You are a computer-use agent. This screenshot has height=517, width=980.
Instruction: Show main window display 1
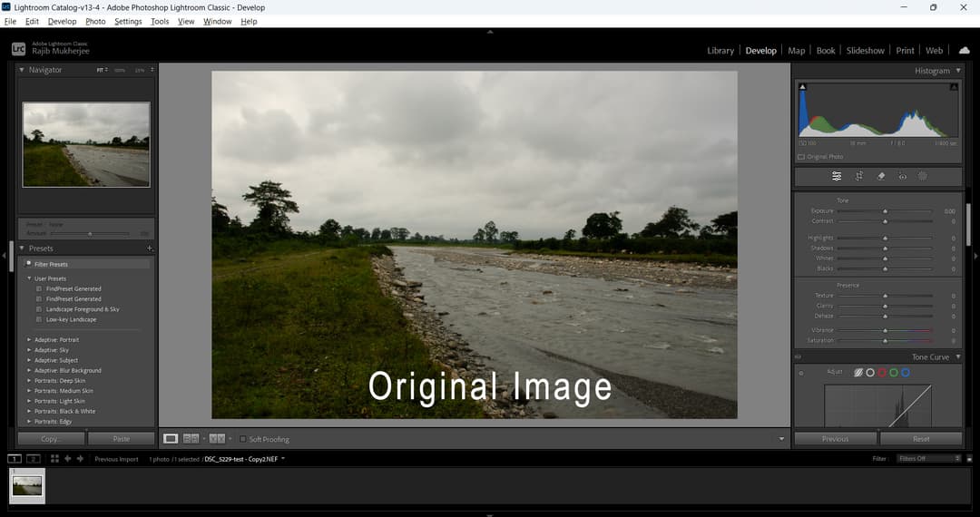[14, 459]
